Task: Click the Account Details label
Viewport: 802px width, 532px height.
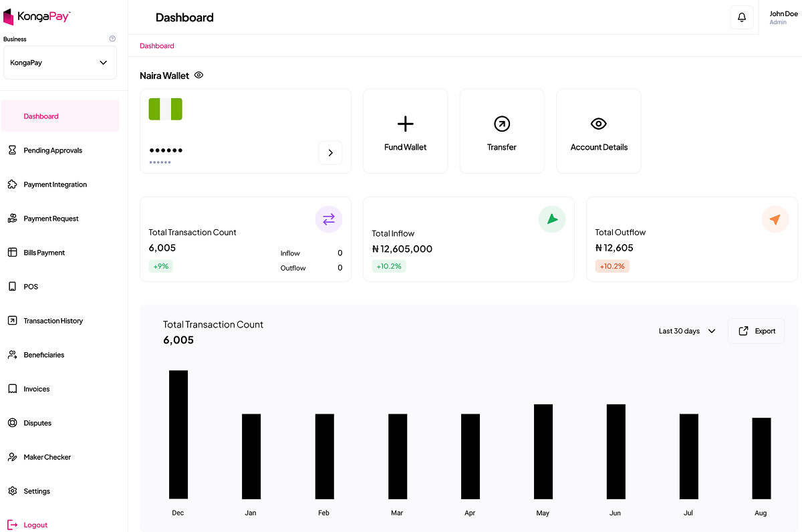Action: (599, 147)
